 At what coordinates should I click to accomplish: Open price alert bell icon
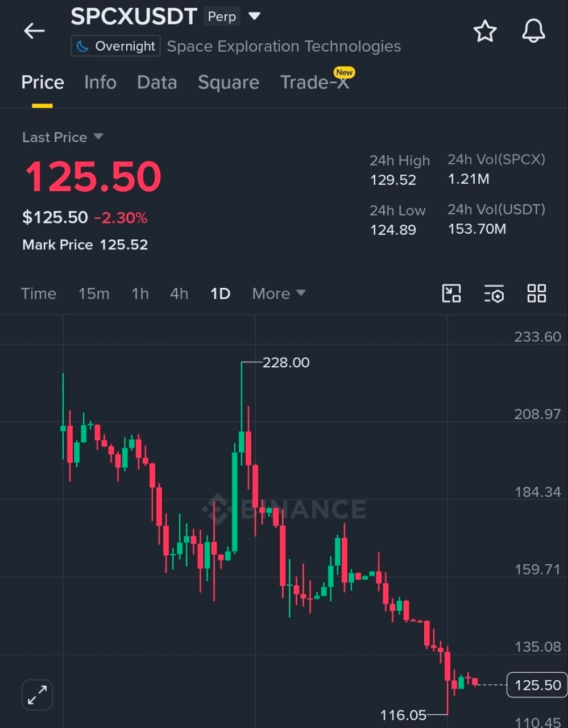coord(533,31)
